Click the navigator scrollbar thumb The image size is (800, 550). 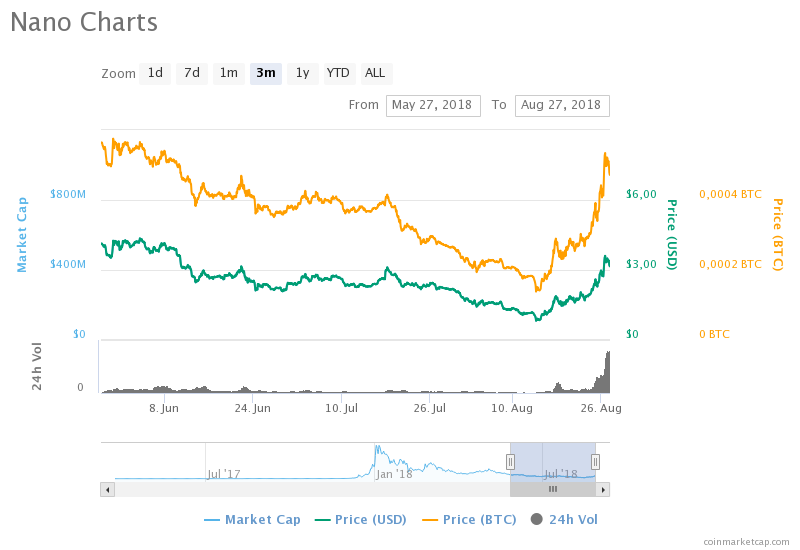[553, 490]
